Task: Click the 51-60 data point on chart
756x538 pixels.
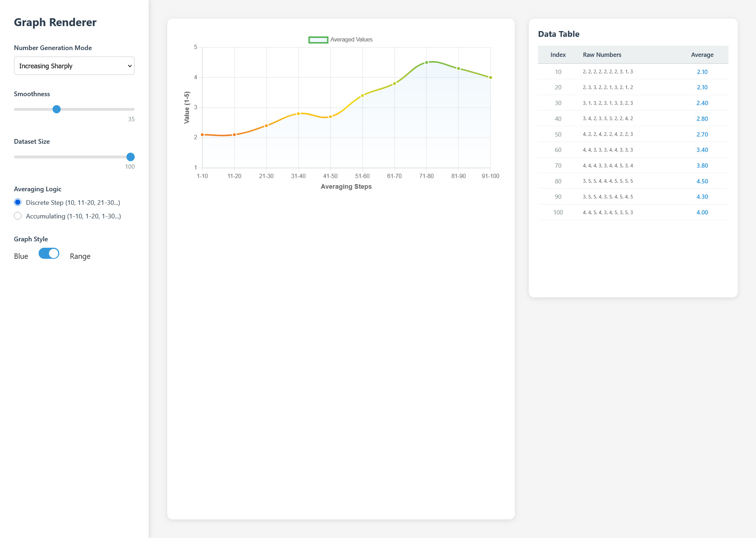Action: coord(362,95)
